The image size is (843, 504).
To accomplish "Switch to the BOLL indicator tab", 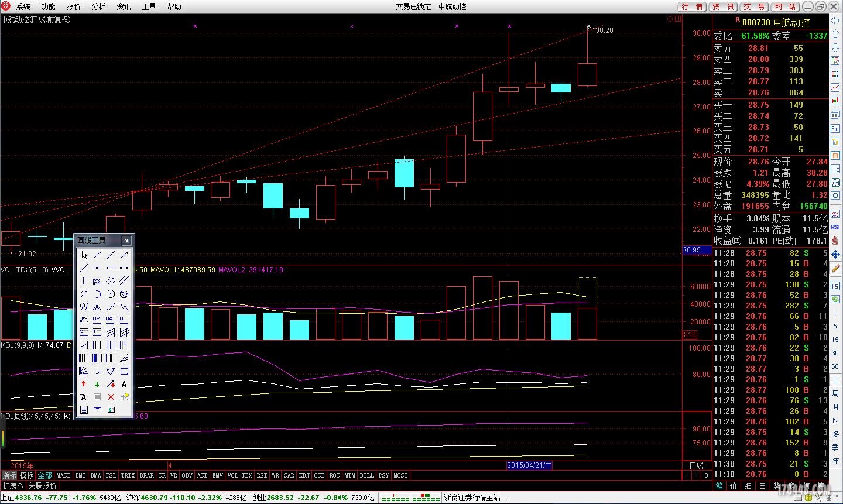I will 366,475.
